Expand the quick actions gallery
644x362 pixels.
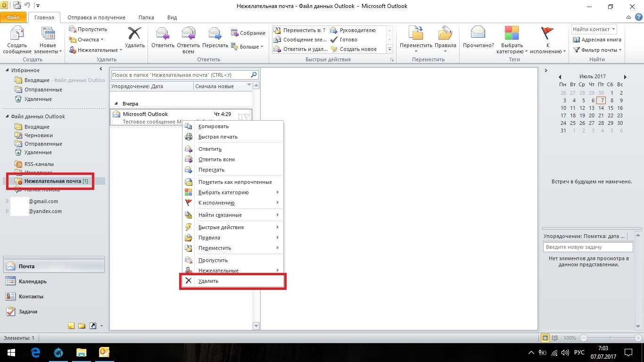[x=389, y=49]
